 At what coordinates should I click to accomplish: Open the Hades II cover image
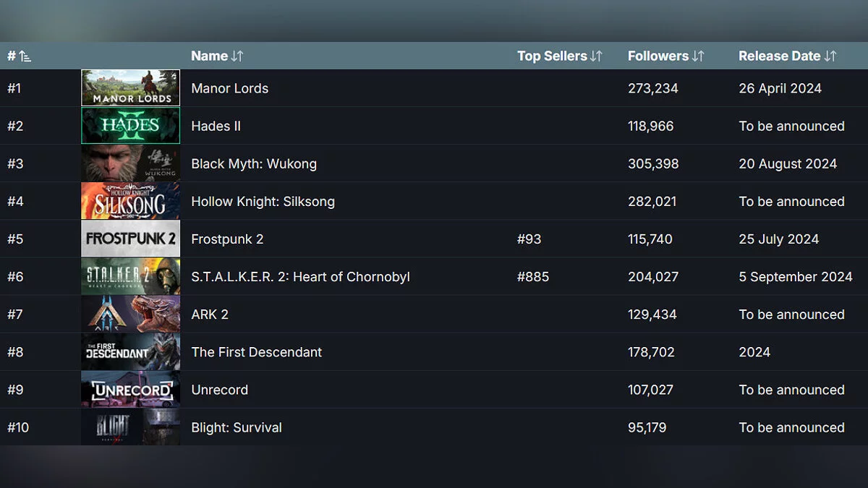click(x=130, y=126)
